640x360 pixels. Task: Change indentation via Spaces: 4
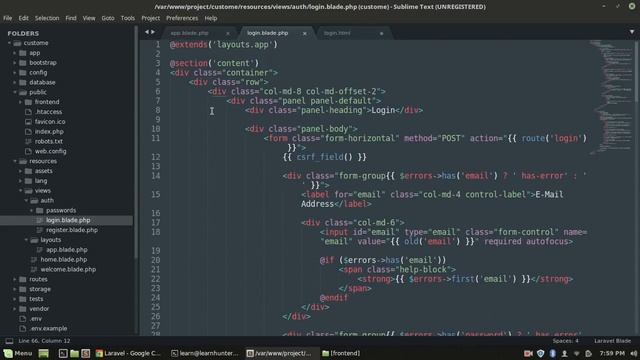click(x=566, y=341)
